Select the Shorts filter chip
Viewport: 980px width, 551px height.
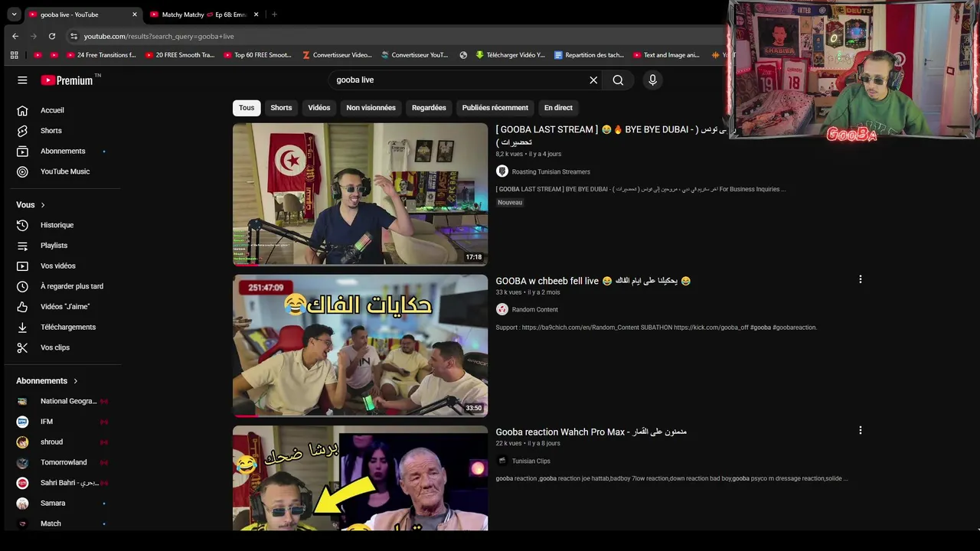(x=281, y=108)
